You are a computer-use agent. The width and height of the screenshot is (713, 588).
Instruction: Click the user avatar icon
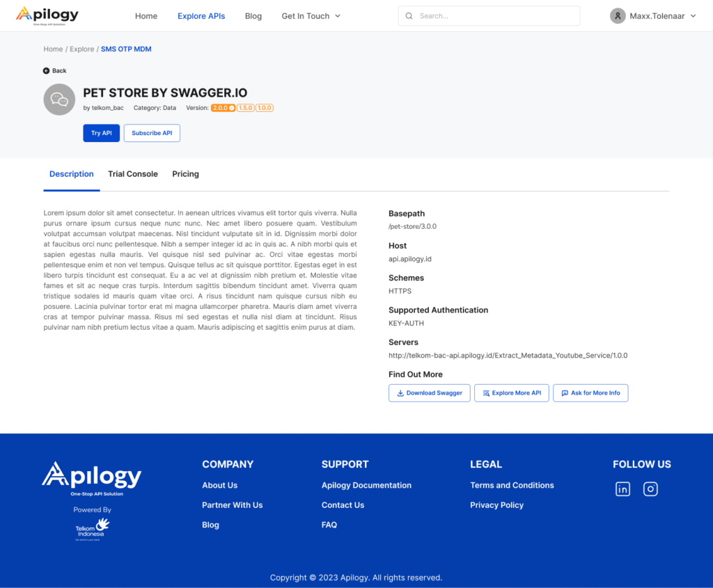618,16
